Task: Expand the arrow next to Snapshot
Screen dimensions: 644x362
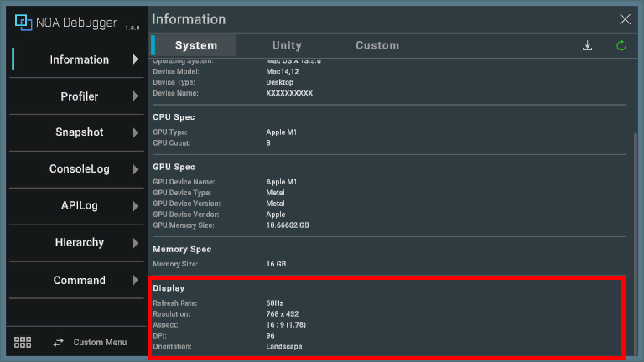Action: tap(136, 132)
